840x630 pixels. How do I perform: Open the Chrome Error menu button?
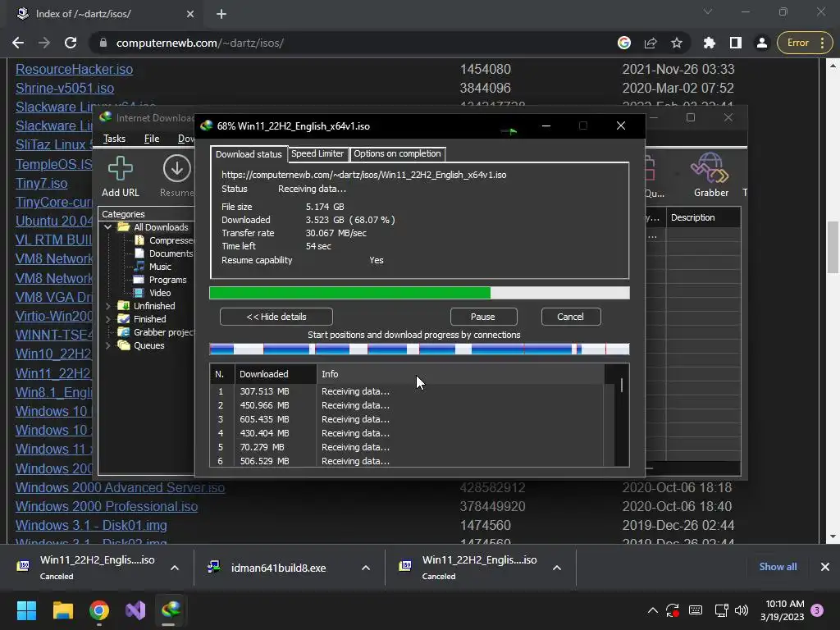click(805, 43)
